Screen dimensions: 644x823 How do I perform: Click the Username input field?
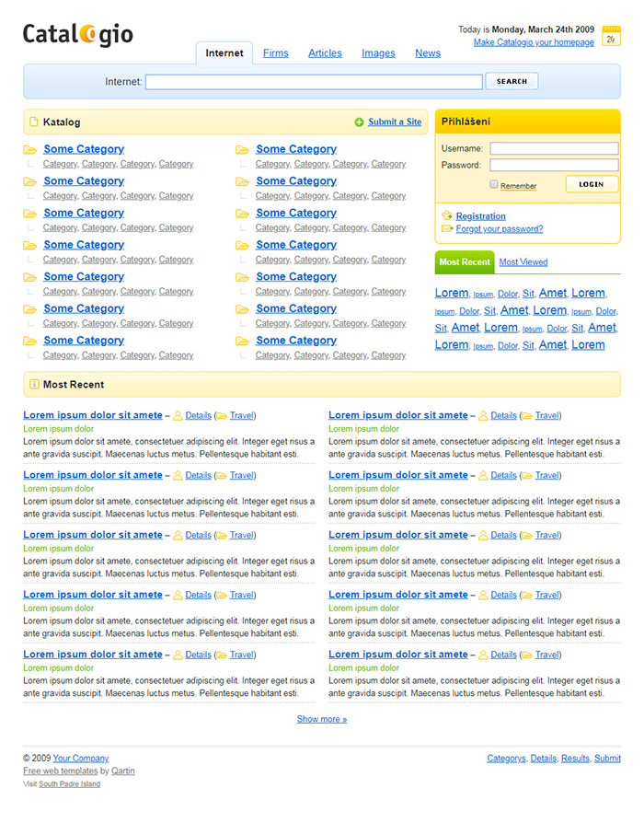click(x=554, y=147)
